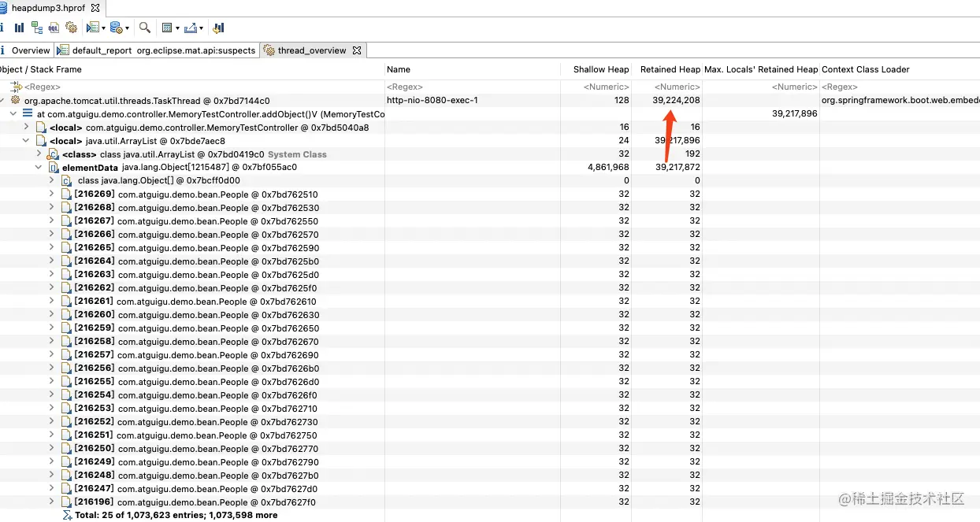Sort by Max. Locals' Retained Heap header
This screenshot has width=980, height=522.
click(761, 69)
